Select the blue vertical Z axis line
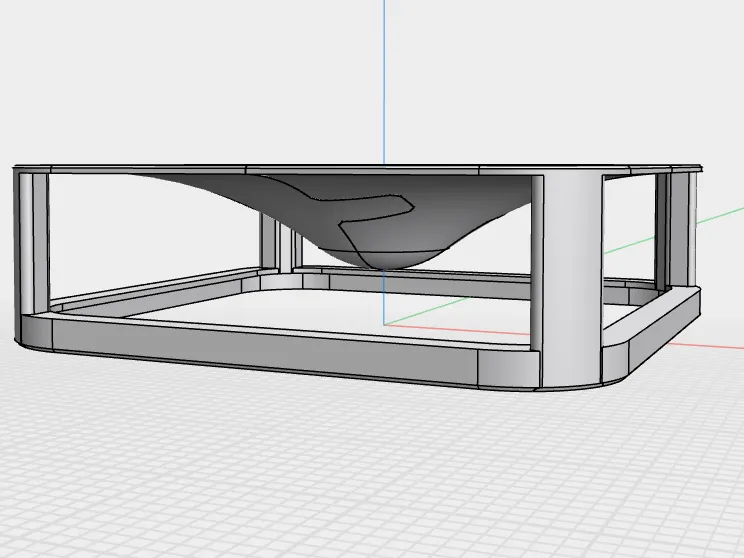This screenshot has width=744, height=558. pyautogui.click(x=384, y=81)
